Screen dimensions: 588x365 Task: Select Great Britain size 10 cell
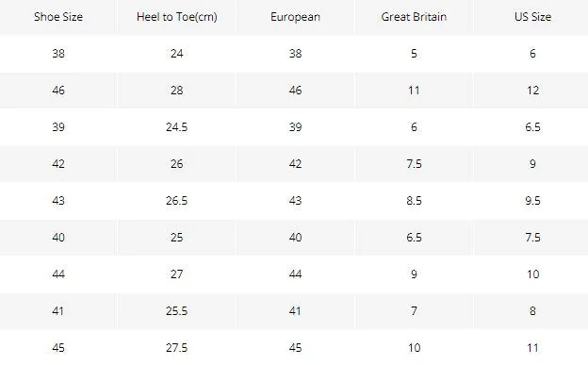click(x=414, y=348)
